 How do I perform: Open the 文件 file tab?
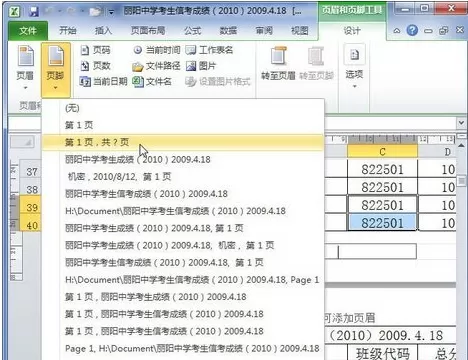coord(28,31)
